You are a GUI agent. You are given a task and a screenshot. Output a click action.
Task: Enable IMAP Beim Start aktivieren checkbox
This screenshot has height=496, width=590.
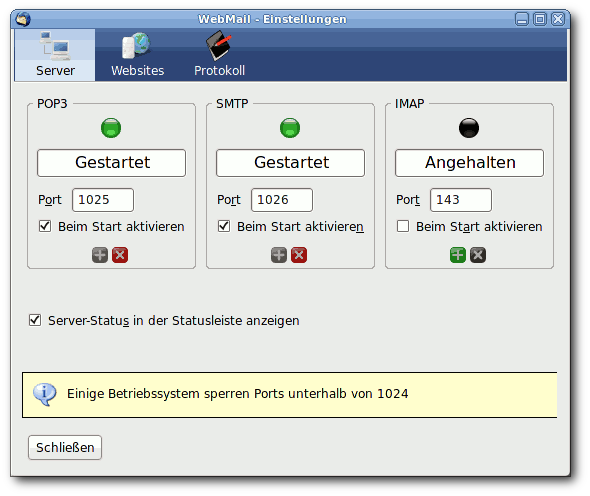click(403, 226)
